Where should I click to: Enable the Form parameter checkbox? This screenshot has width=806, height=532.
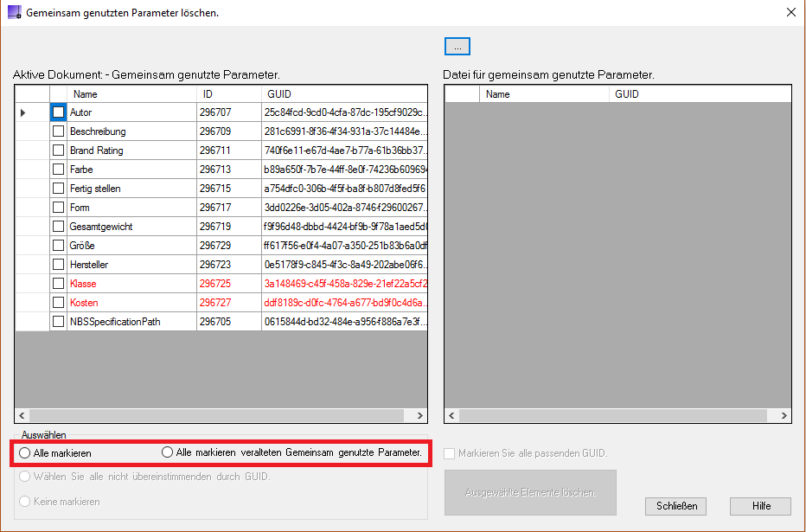[59, 207]
